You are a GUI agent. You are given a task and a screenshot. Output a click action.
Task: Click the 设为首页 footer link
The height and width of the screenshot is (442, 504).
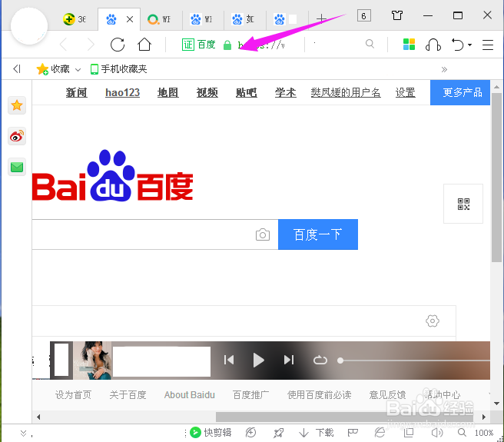[x=73, y=394]
